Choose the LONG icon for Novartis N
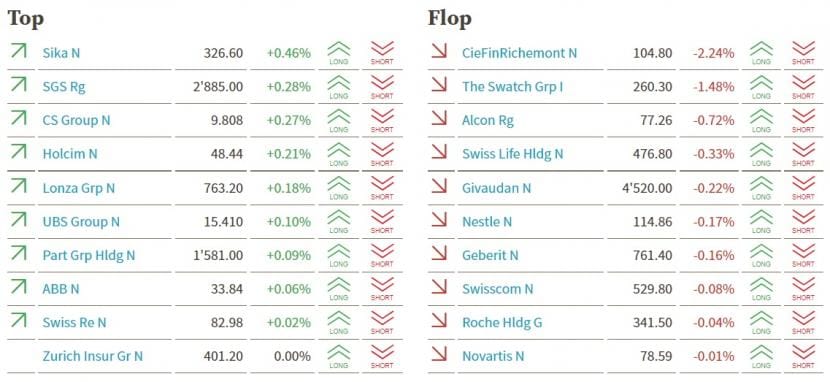This screenshot has height=382, width=830. (761, 356)
